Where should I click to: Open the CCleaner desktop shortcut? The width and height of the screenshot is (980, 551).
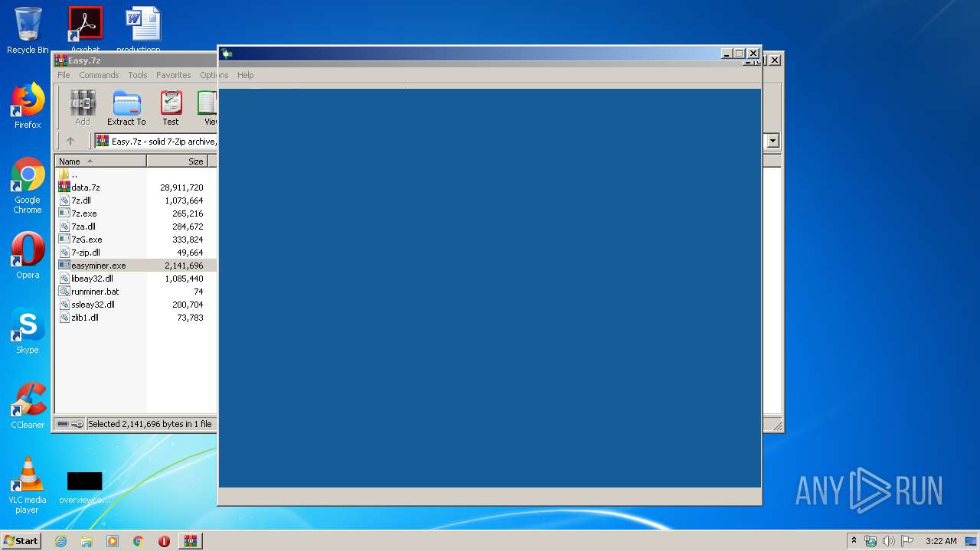[x=28, y=406]
